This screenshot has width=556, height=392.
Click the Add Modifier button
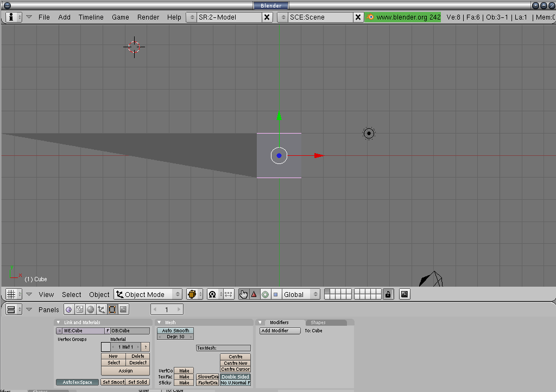pos(280,331)
